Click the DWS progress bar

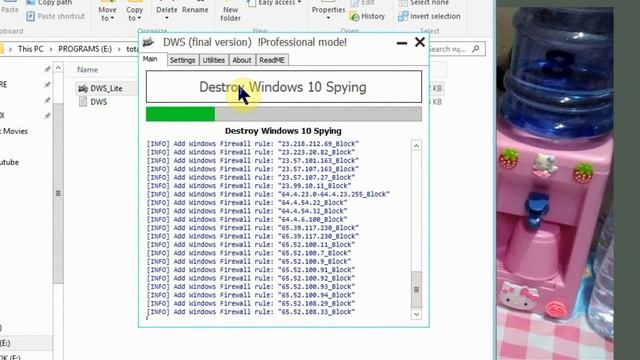284,114
